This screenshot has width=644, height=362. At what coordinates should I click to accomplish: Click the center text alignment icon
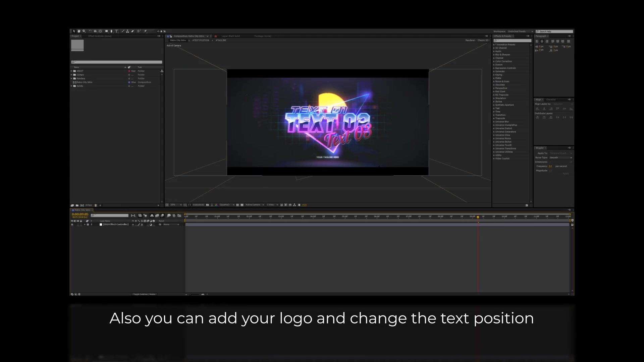[x=542, y=41]
